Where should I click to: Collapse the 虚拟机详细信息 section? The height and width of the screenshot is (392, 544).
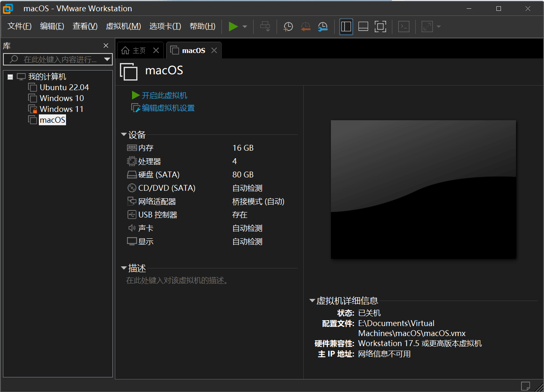point(312,301)
